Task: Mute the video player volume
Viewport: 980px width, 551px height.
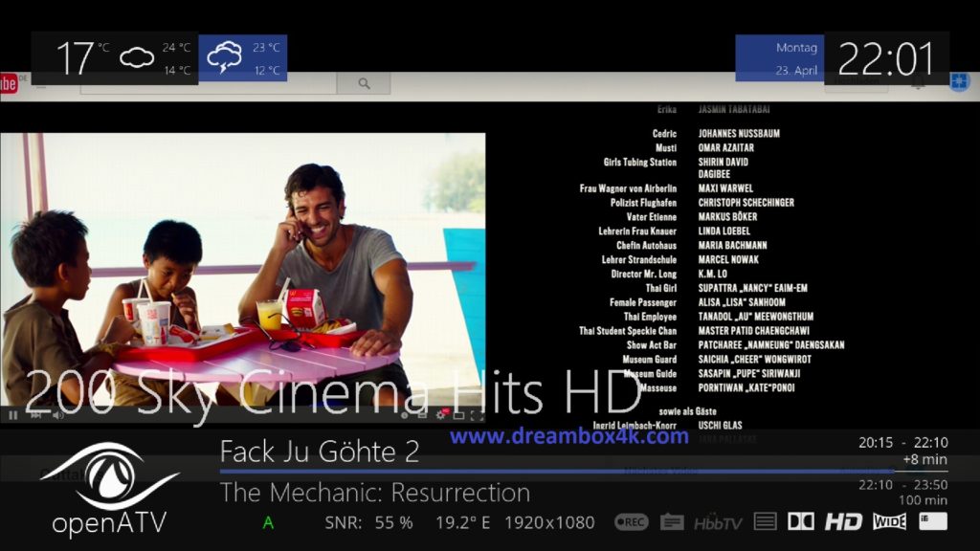Action: 57,415
